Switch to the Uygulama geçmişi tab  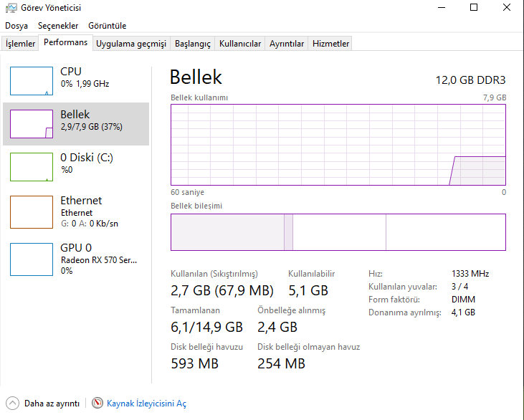click(131, 44)
